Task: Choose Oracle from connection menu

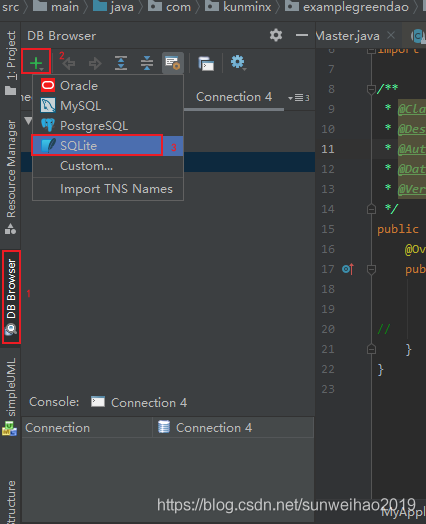Action: [108, 86]
